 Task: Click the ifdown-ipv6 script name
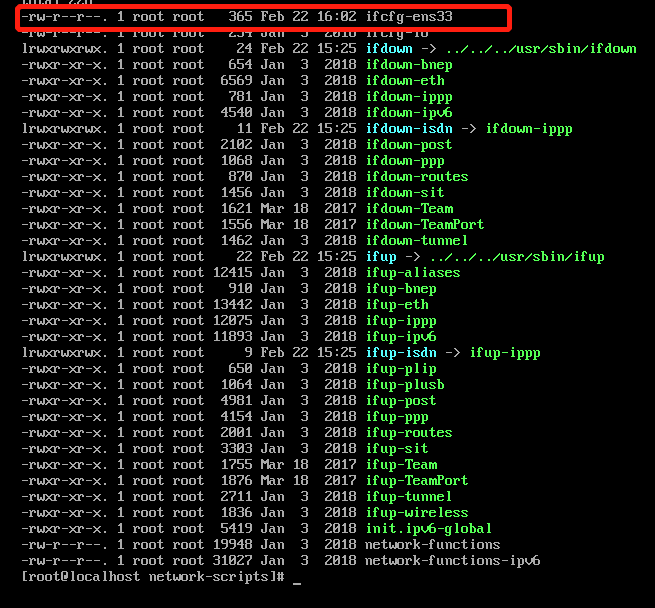pyautogui.click(x=409, y=113)
